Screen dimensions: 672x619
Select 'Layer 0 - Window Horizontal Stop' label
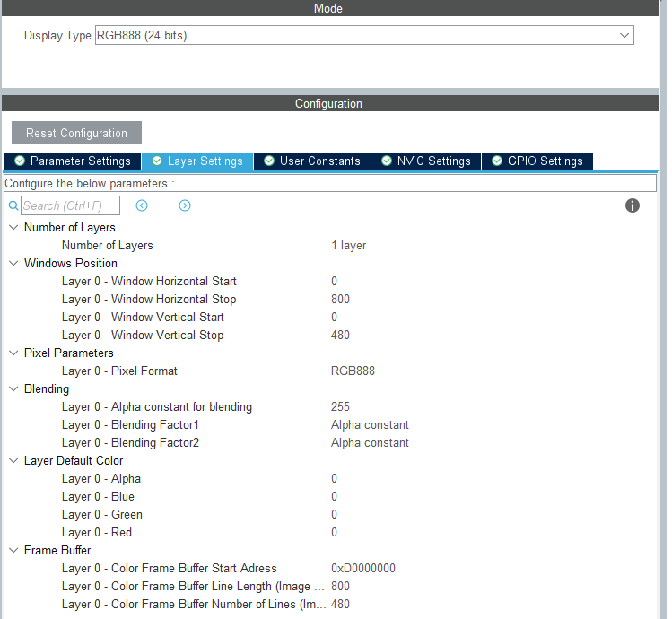[149, 300]
